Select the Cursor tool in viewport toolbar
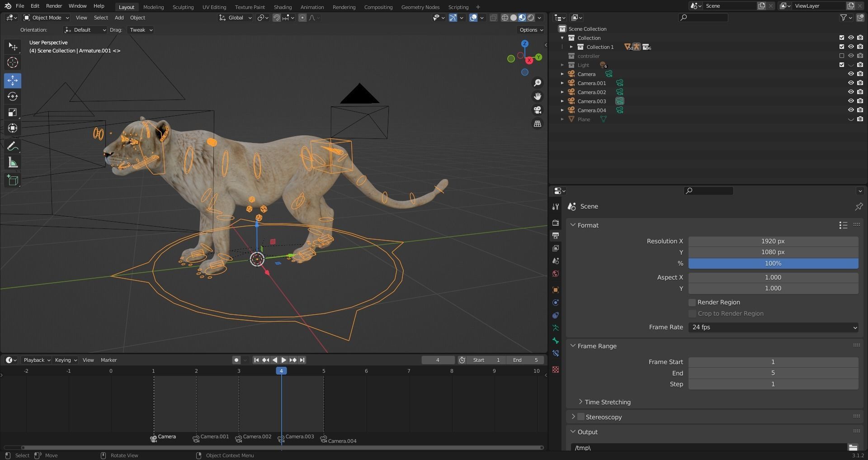868x460 pixels. click(13, 62)
